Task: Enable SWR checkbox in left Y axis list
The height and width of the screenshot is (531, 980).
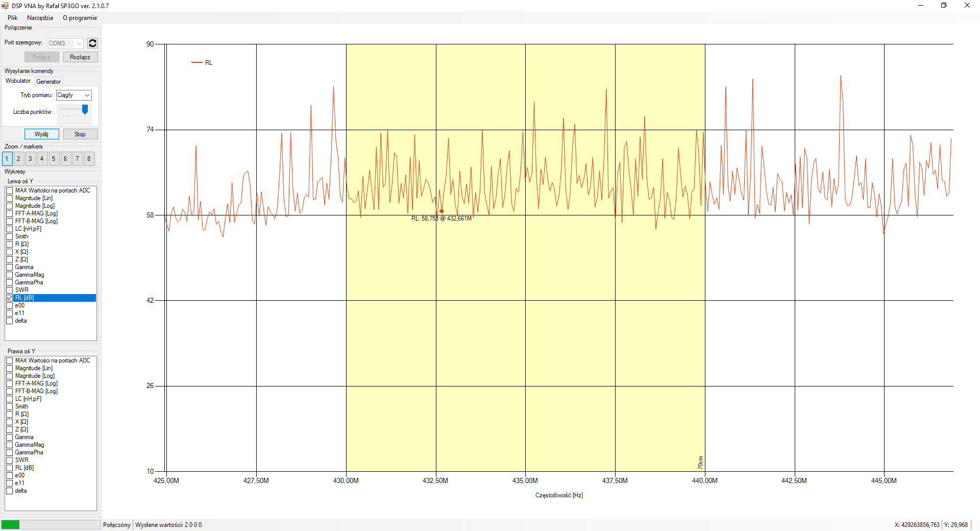Action: [10, 290]
